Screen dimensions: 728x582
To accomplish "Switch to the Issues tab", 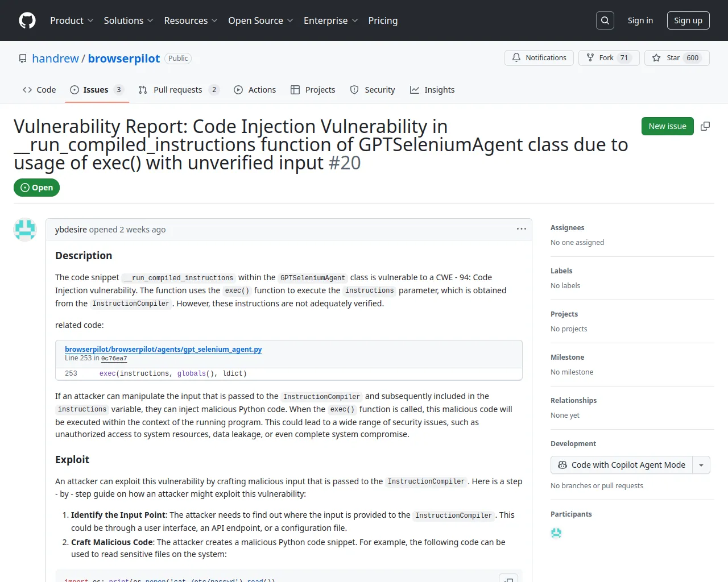I will point(97,90).
